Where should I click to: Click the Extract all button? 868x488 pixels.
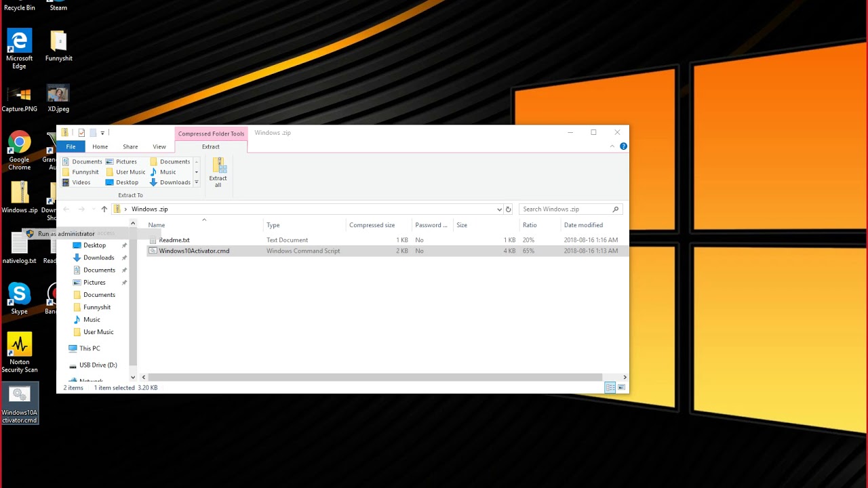pos(218,173)
